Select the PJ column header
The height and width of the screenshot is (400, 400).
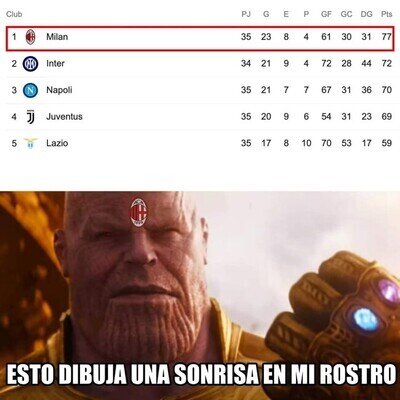tap(246, 14)
